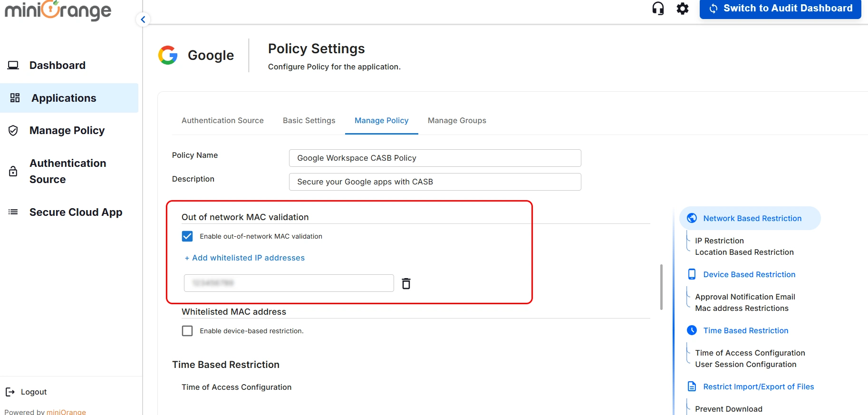Viewport: 868px width, 415px height.
Task: Click the 'Whitelisted MAC address' heading
Action: pos(234,312)
